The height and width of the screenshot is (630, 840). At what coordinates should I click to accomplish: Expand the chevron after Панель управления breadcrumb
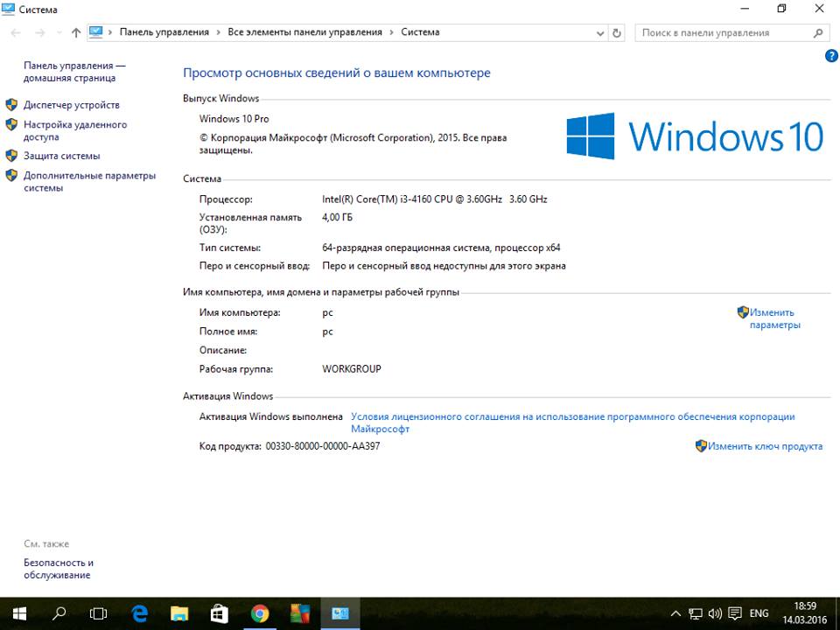pos(218,32)
